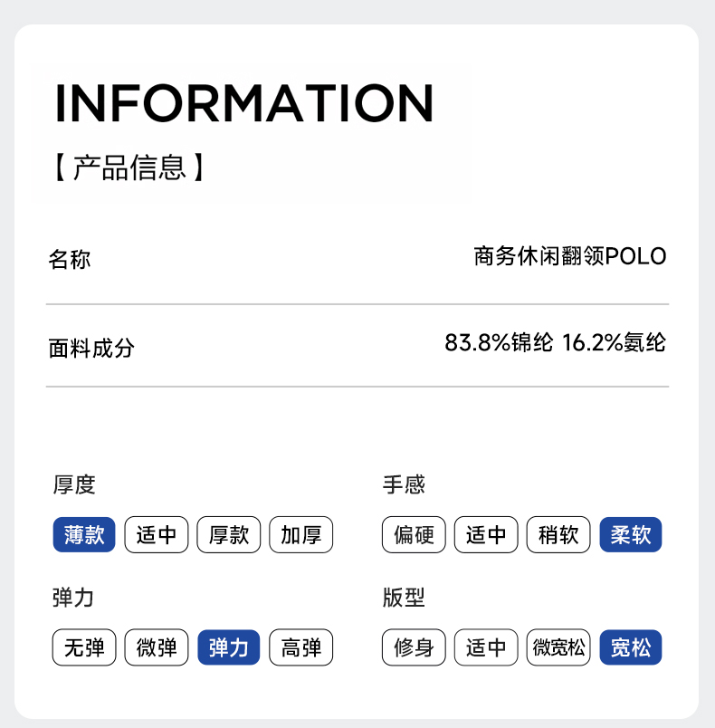The width and height of the screenshot is (715, 728).
Task: Choose the 微弹 elasticity tag
Action: [157, 647]
